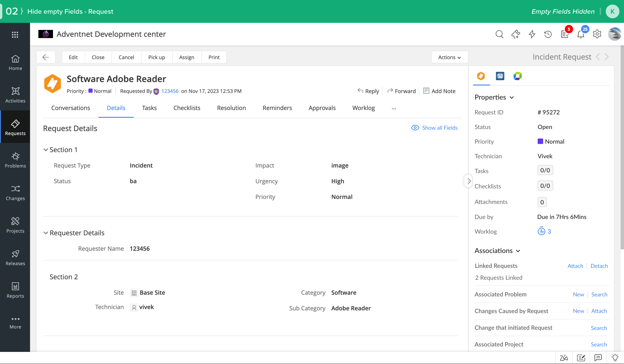Open the Actions dropdown
Image resolution: width=624 pixels, height=364 pixels.
(x=449, y=57)
